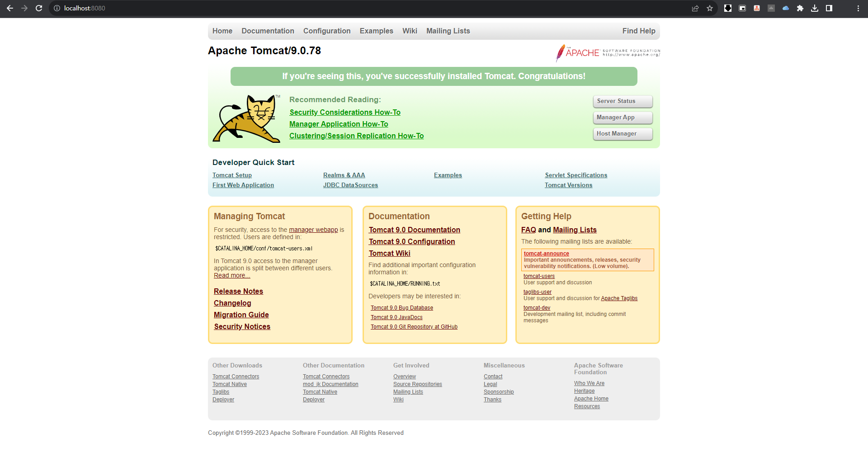The image size is (868, 452).
Task: Open Apache Home footer link
Action: [591, 399]
